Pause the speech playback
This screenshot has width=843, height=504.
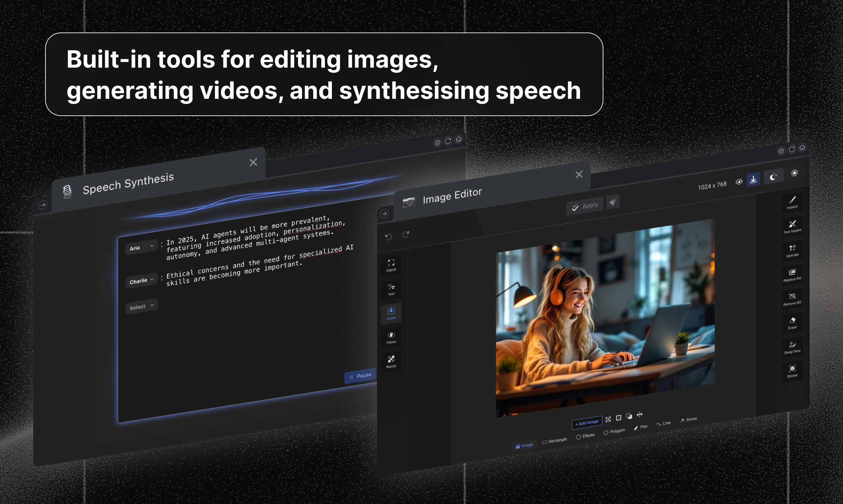click(x=360, y=376)
